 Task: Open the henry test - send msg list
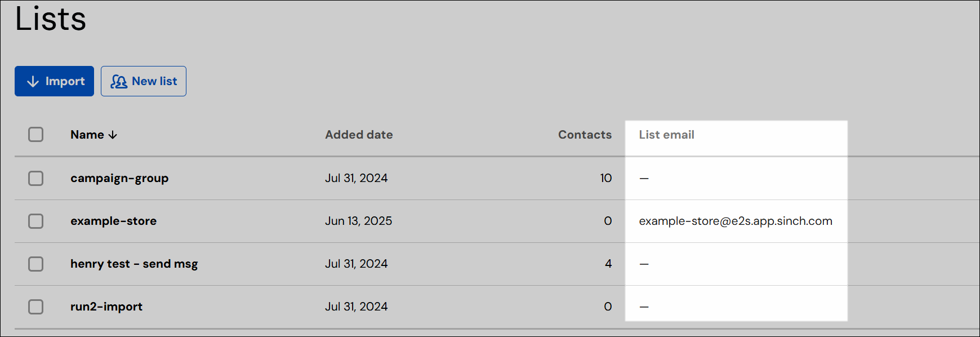134,264
